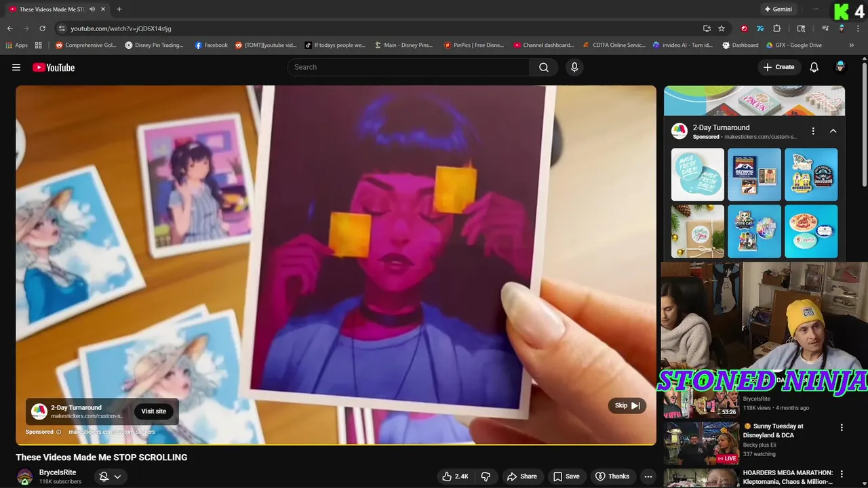Click the install app icon in address bar
Image resolution: width=868 pixels, height=488 pixels.
tap(707, 28)
